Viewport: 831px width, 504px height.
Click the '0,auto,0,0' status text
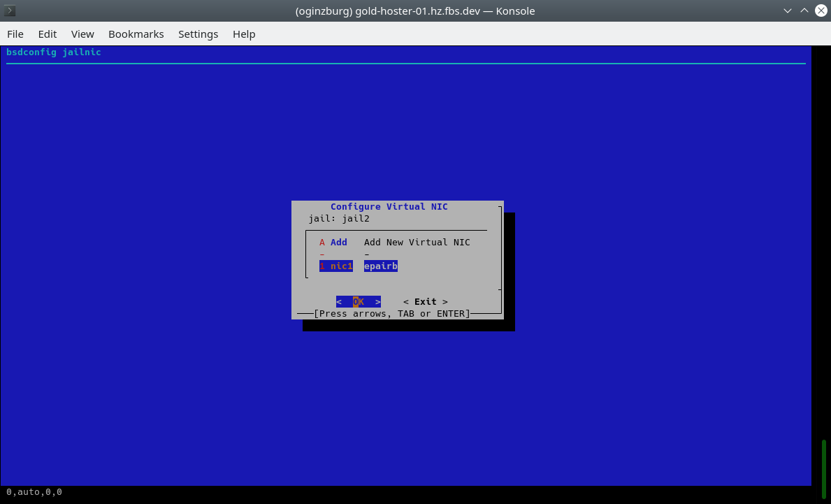(34, 492)
